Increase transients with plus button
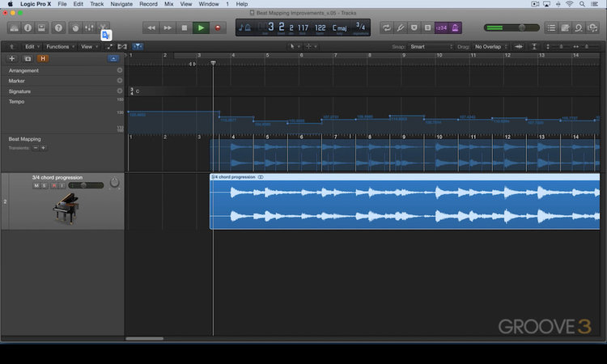The width and height of the screenshot is (607, 364). coord(43,148)
